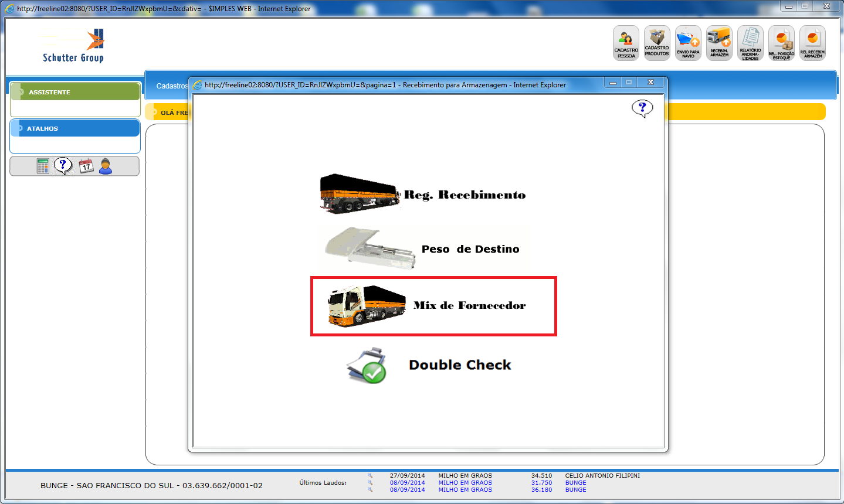Viewport: 844px width, 504px height.
Task: Open Reg. Recebimento option
Action: point(422,195)
